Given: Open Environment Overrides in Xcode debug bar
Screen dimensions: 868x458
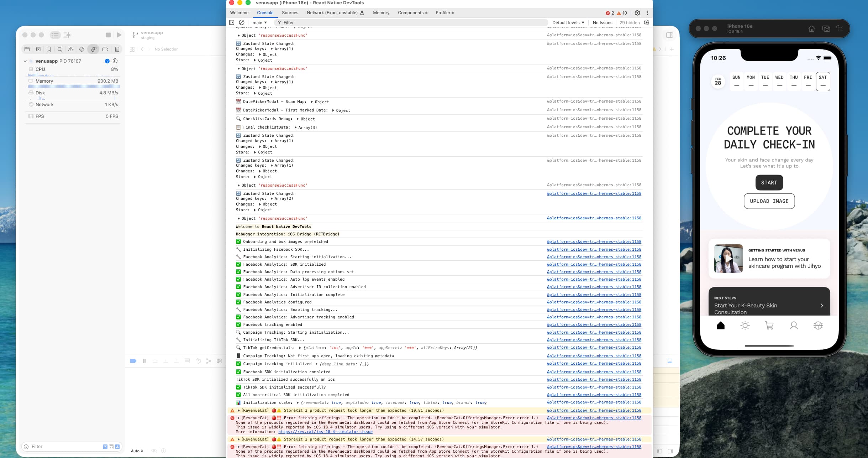Looking at the screenshot, I should [219, 361].
